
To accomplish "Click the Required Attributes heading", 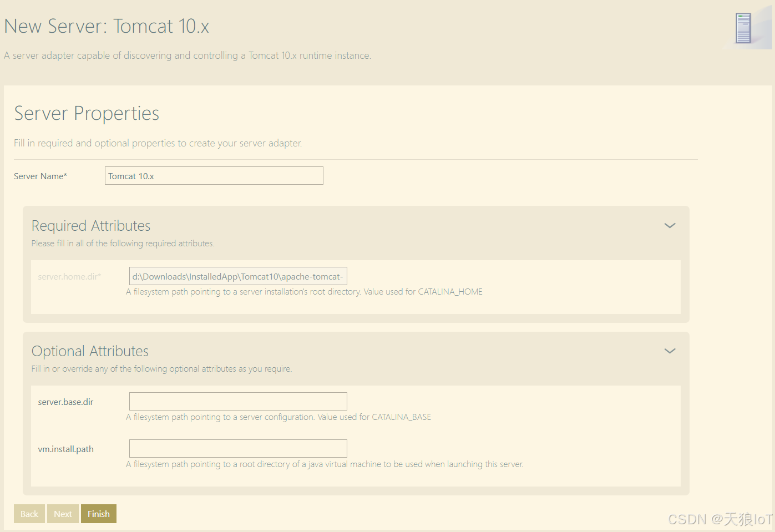I will [91, 226].
